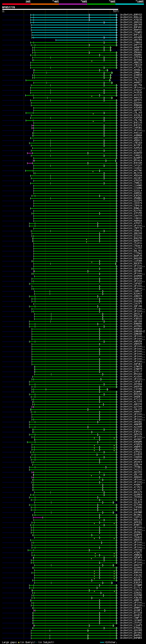Click the cyan ~100% identity legend bar
The image size is (146, 644).
coord(130,4)
